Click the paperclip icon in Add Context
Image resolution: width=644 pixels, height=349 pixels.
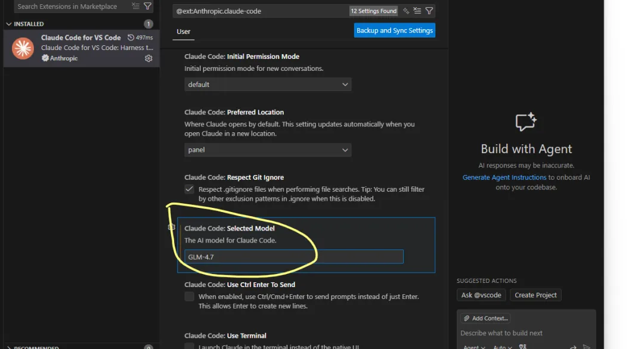[466, 318]
